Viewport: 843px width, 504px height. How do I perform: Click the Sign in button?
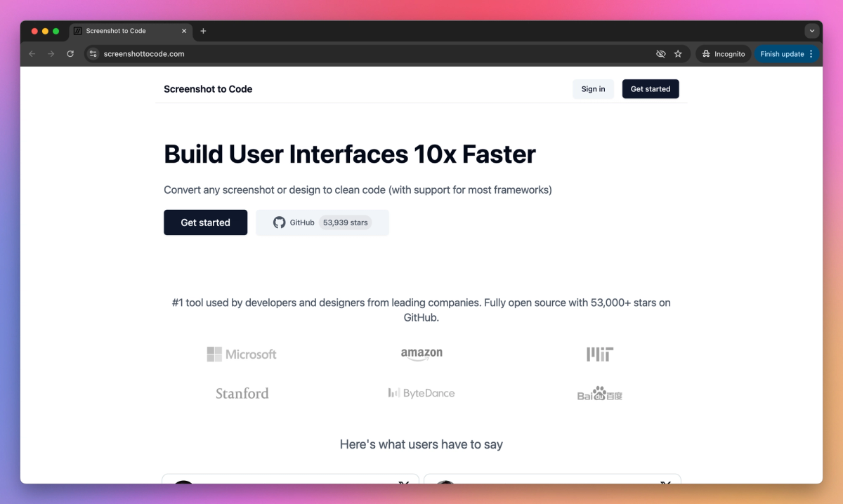tap(593, 89)
